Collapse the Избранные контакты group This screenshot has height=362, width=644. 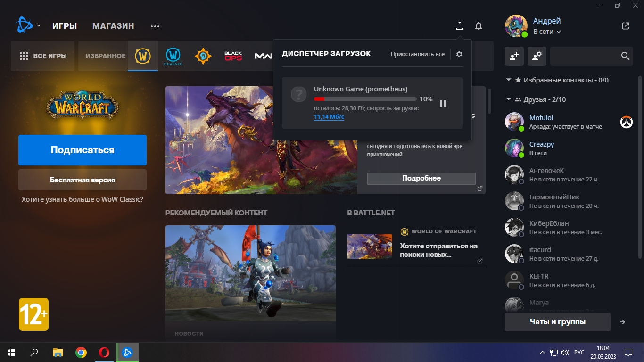click(509, 80)
